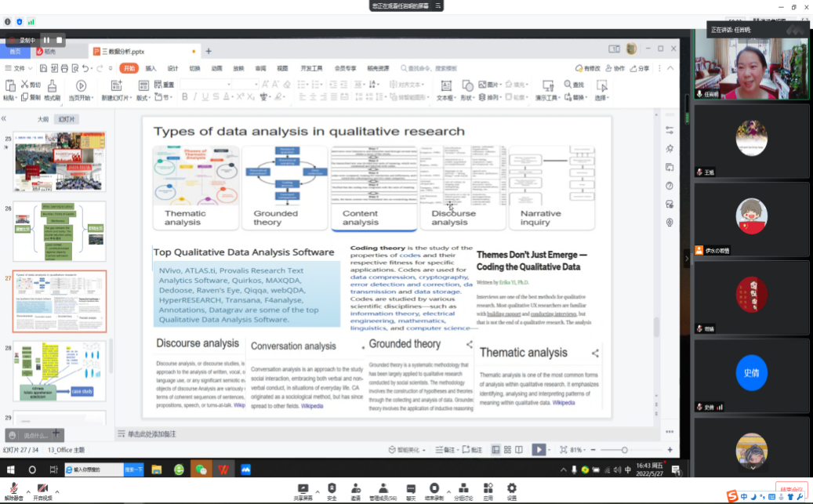Open the File (文件) menu dropdown
This screenshot has width=813, height=504.
(18, 68)
